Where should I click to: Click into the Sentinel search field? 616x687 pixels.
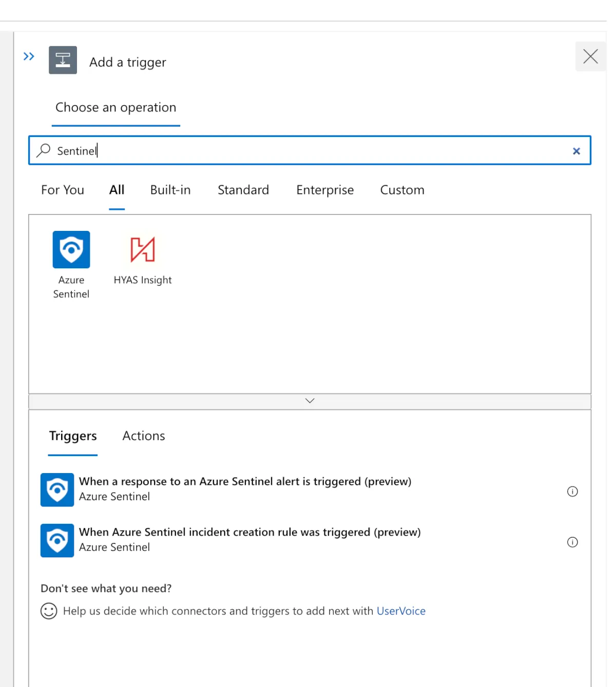click(308, 151)
